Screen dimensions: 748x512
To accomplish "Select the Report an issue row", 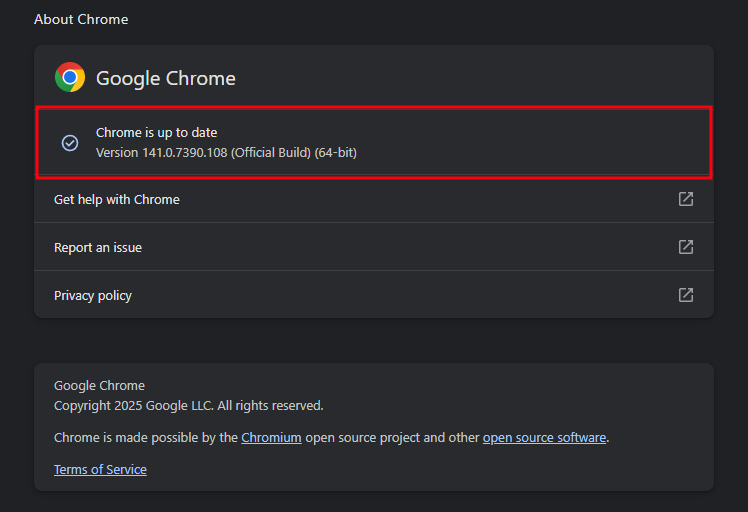I will 98,248.
